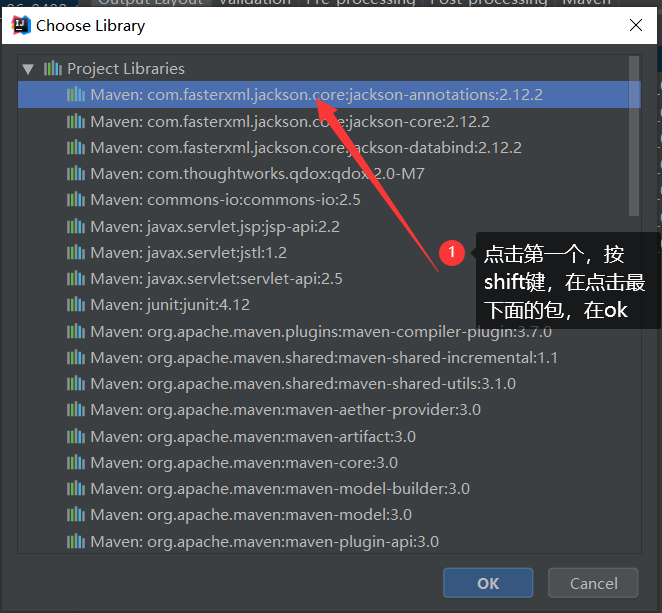
Task: Select Maven: jackson-annotations:2.12.2 library
Action: click(x=329, y=95)
